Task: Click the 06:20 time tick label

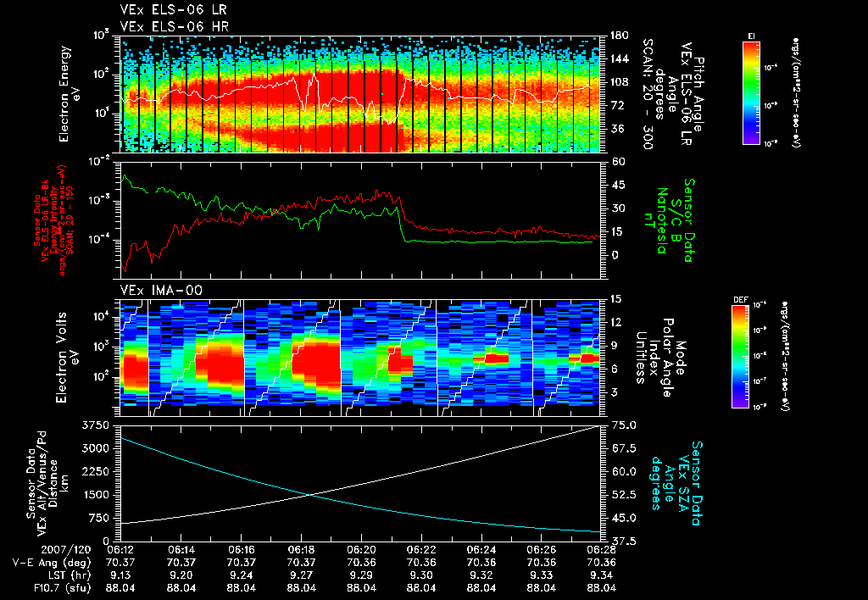Action: click(x=361, y=548)
